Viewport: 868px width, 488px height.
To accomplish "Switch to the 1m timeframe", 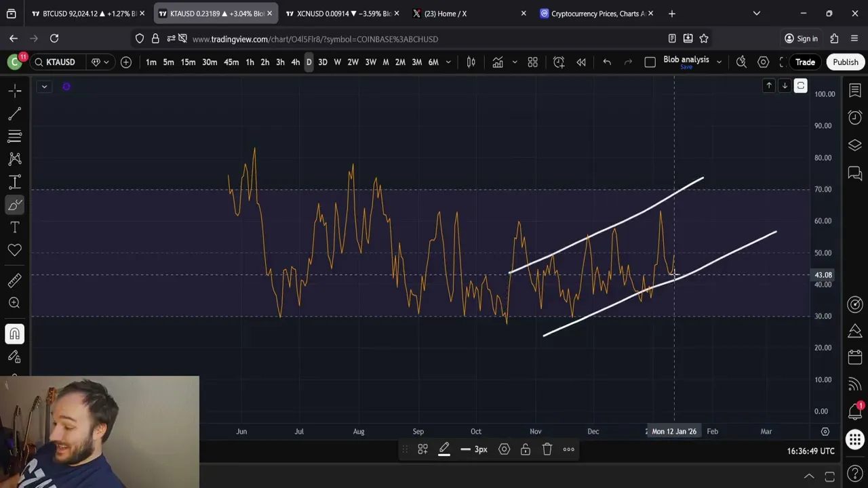I will [151, 62].
